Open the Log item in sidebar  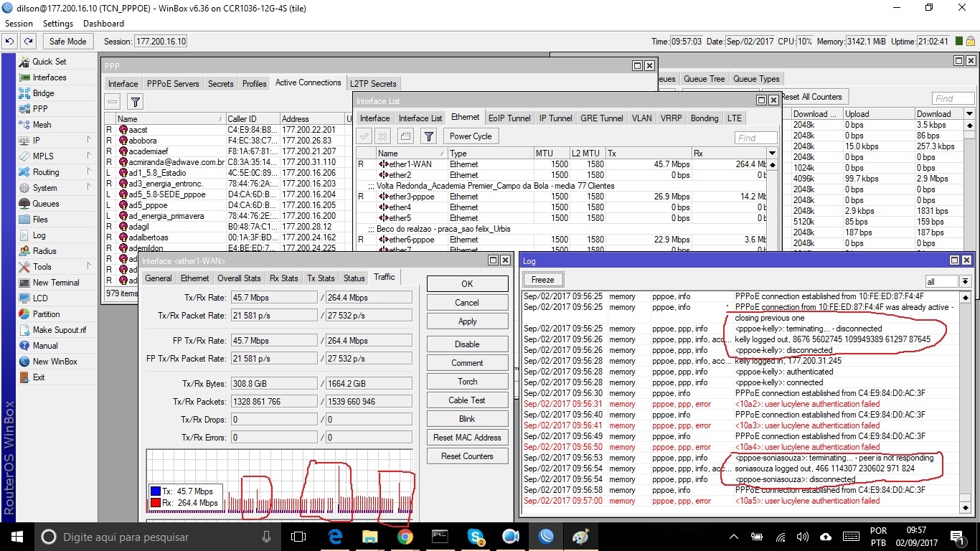[x=39, y=235]
